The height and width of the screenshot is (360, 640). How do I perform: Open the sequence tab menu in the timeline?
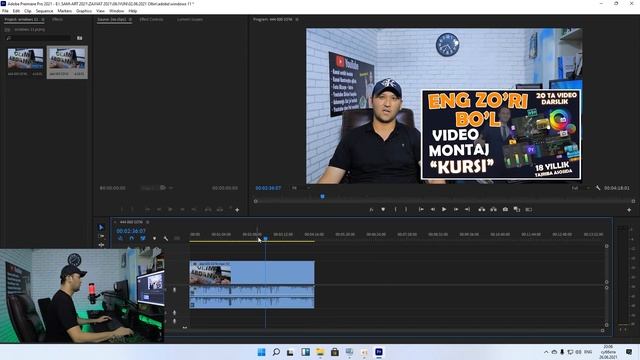coord(147,222)
